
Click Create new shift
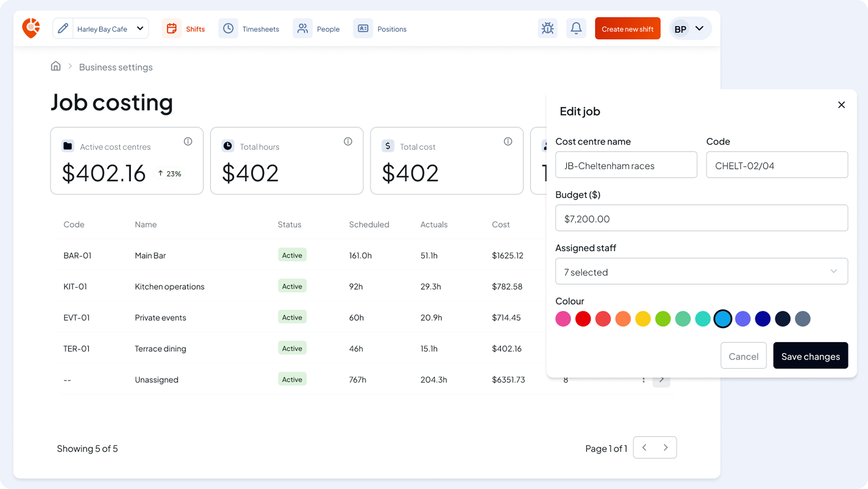point(627,28)
